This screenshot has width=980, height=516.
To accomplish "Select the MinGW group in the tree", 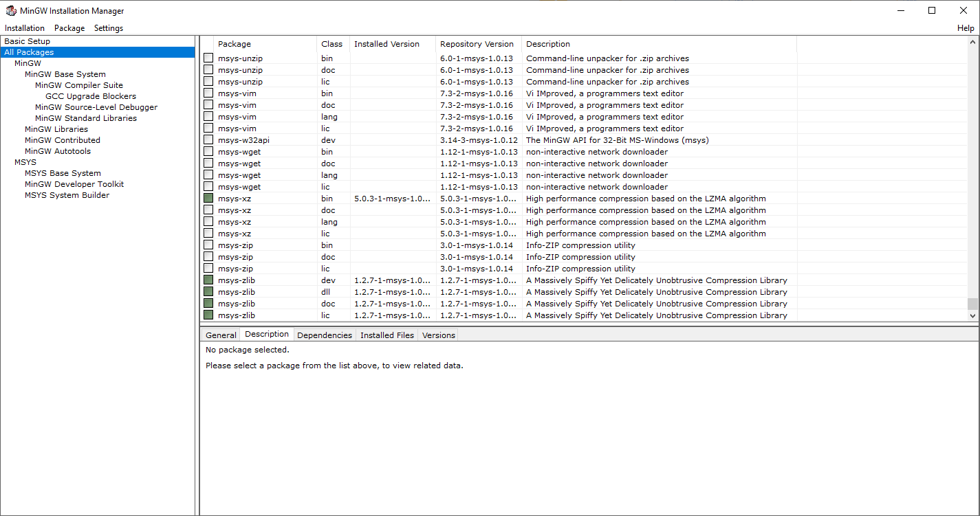I will point(28,63).
